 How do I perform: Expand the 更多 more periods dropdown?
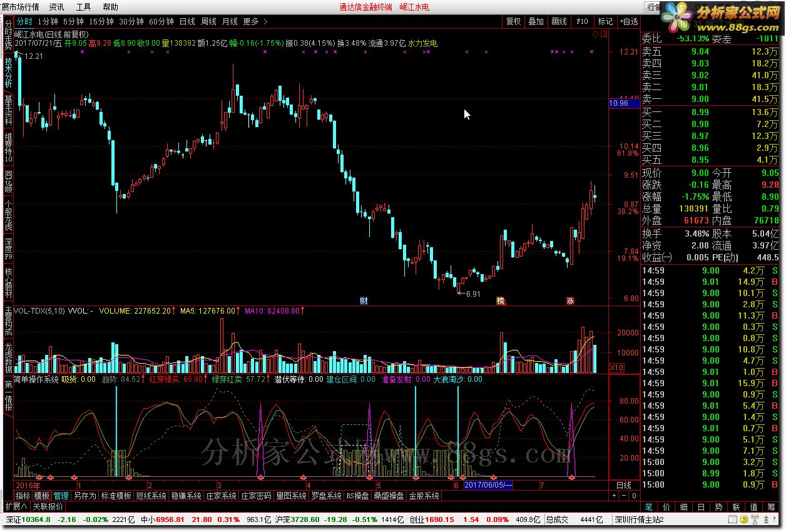255,21
